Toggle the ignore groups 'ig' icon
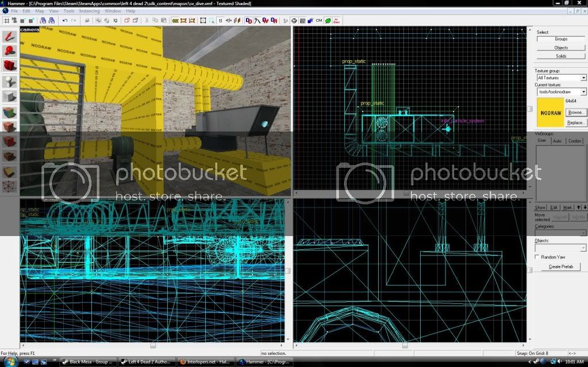The image size is (588, 367). [116, 21]
